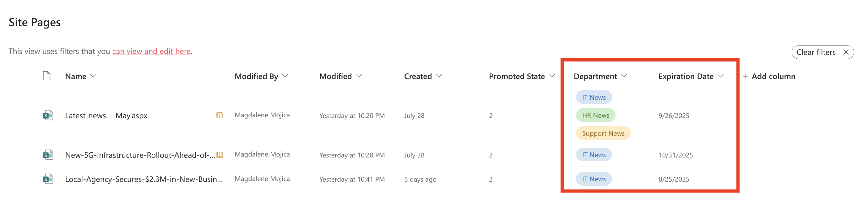Screen dimensions: 868x202
Task: Click the HR News department tag
Action: [595, 115]
